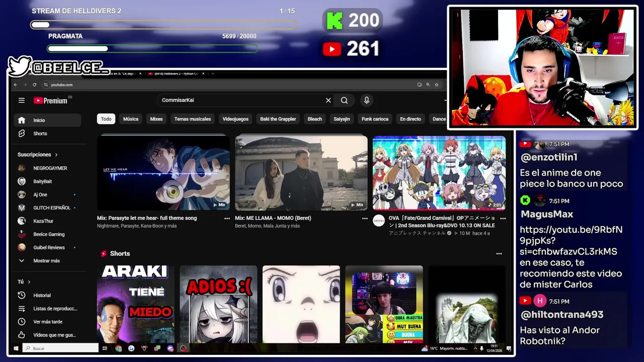
Task: Open the anime screaming face short
Action: tap(301, 304)
